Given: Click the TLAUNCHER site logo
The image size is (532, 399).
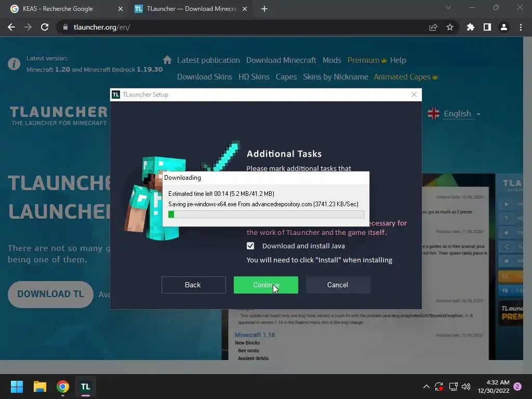Looking at the screenshot, I should (x=59, y=116).
